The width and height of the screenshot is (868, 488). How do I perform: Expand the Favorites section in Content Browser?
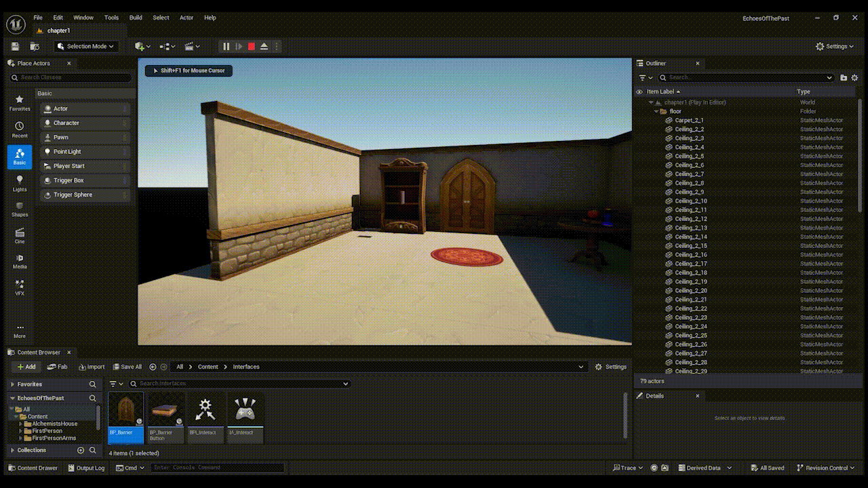(x=12, y=384)
